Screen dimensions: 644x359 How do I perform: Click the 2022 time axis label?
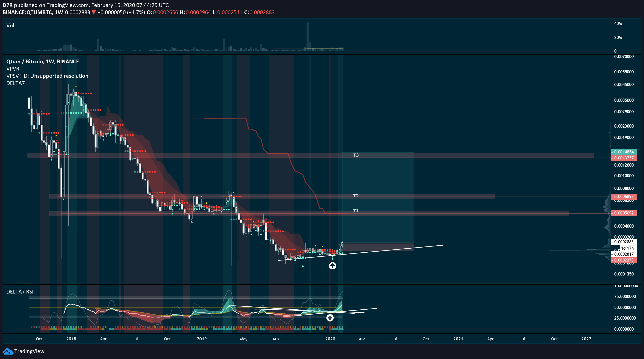(x=586, y=339)
